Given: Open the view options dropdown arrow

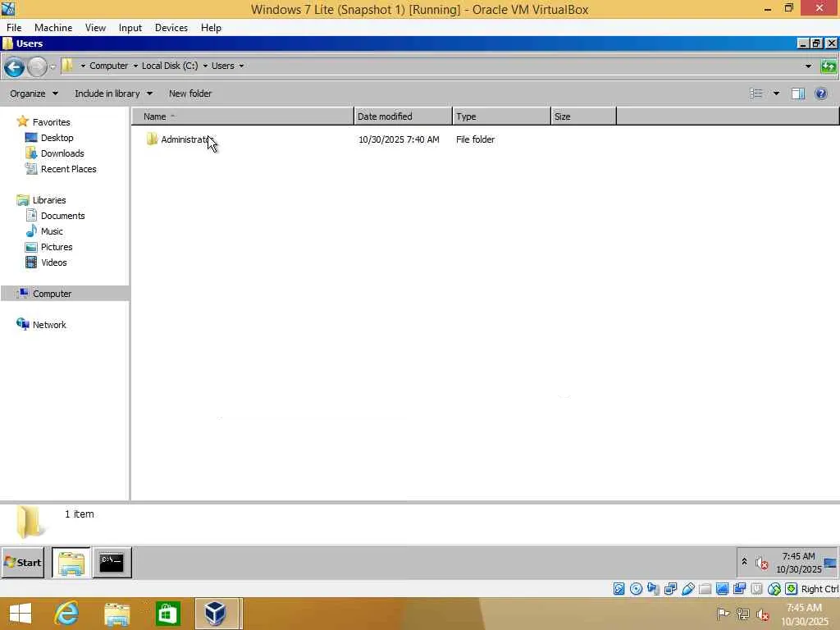Looking at the screenshot, I should coord(776,94).
